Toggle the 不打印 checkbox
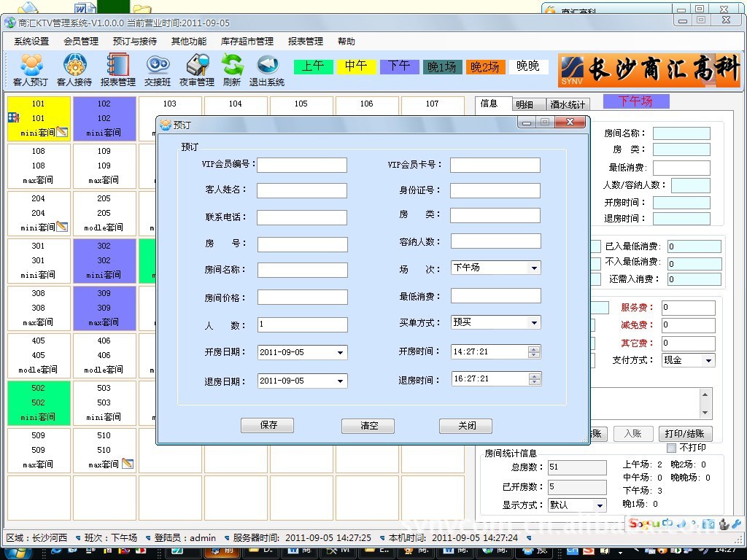This screenshot has width=747, height=560. tap(671, 448)
